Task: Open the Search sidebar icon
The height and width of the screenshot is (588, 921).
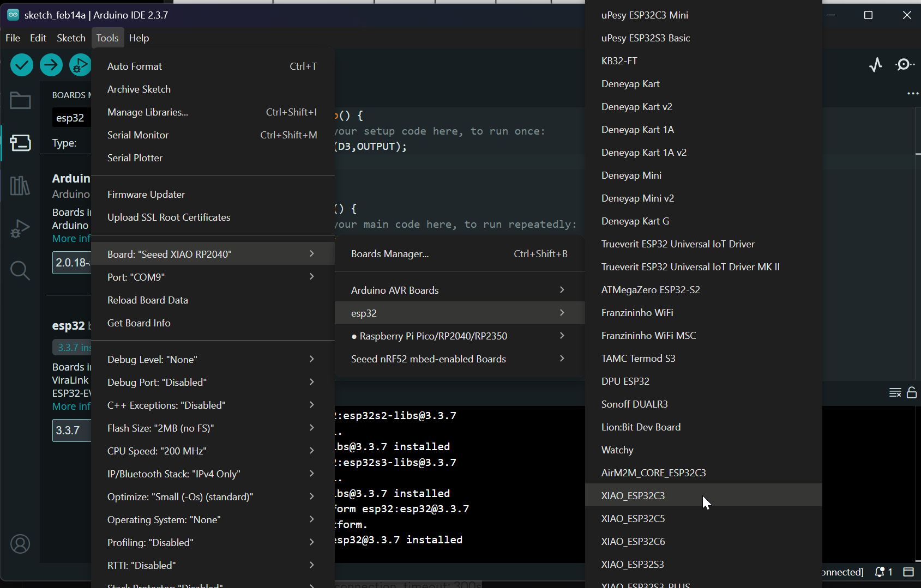Action: (x=20, y=270)
